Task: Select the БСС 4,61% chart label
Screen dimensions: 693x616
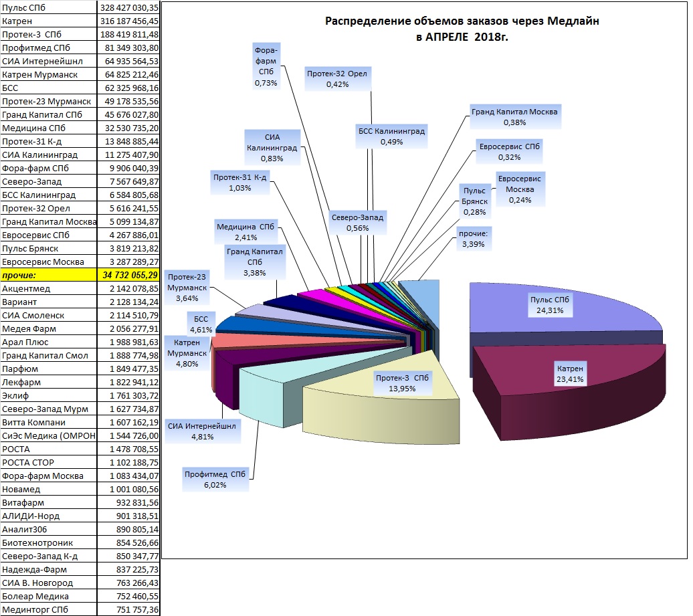Action: coord(201,324)
